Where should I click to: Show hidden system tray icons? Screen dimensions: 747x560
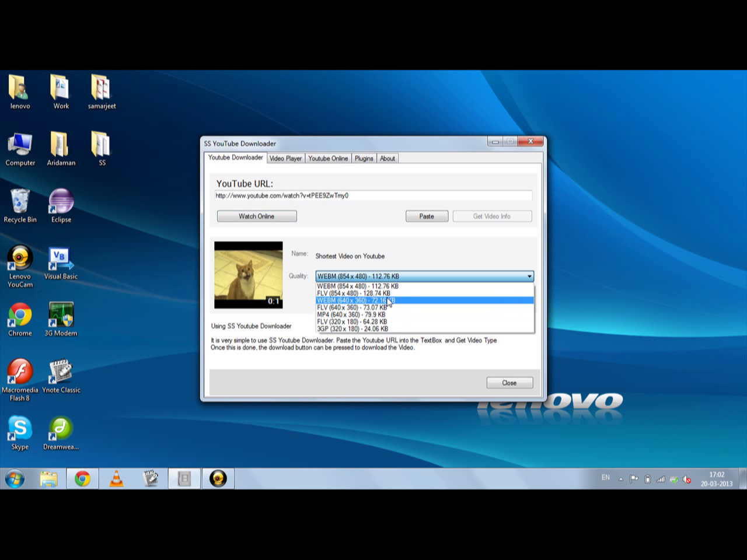[621, 480]
